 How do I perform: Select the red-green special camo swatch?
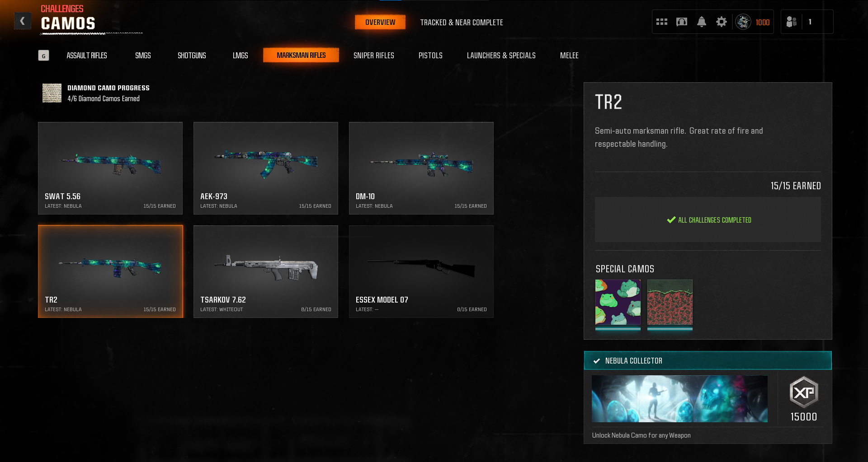[670, 302]
